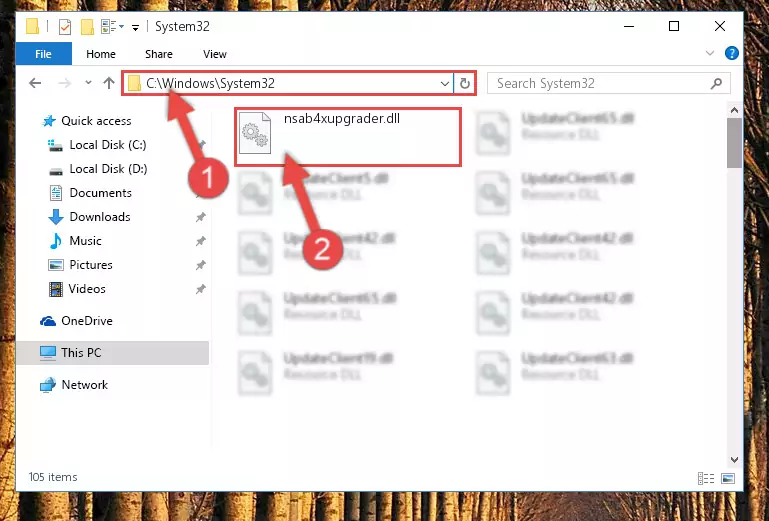The width and height of the screenshot is (769, 521).
Task: Switch to large icons view layout
Action: (x=728, y=478)
